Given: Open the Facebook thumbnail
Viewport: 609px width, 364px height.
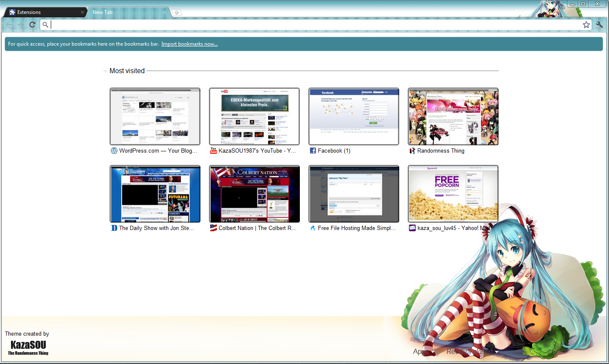Looking at the screenshot, I should (354, 116).
